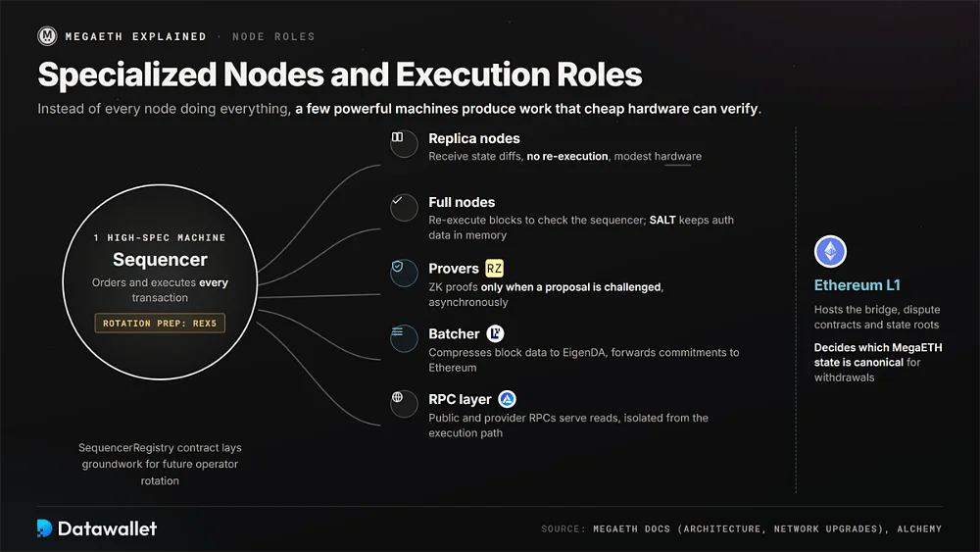Click the 'SequencerRegistry contract lays groundwork' caption
This screenshot has width=980, height=552.
tap(160, 464)
